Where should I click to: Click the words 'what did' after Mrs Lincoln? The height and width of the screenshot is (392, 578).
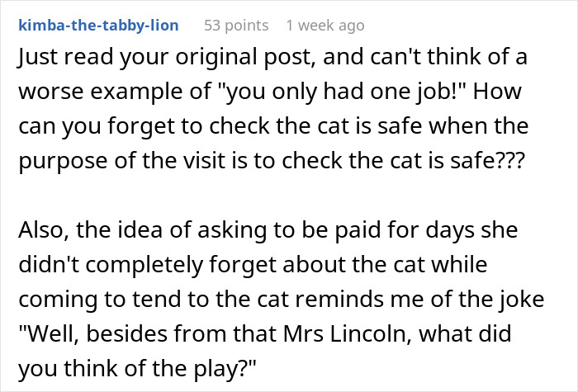coord(465,333)
